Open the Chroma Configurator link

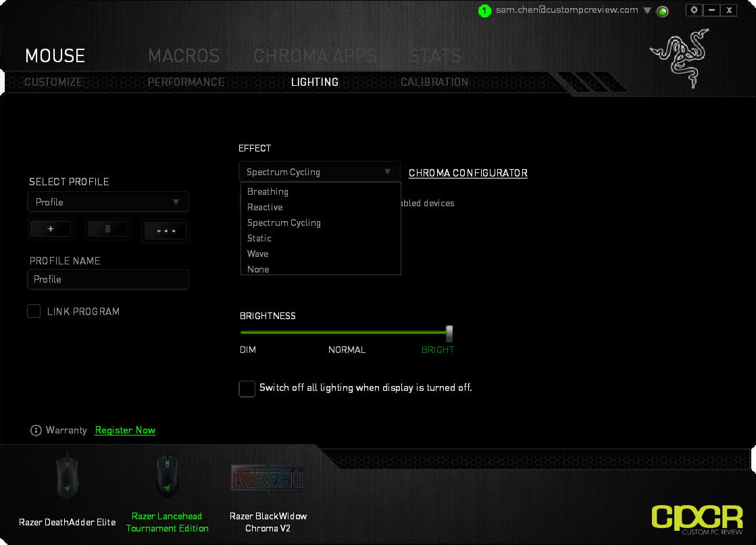468,173
